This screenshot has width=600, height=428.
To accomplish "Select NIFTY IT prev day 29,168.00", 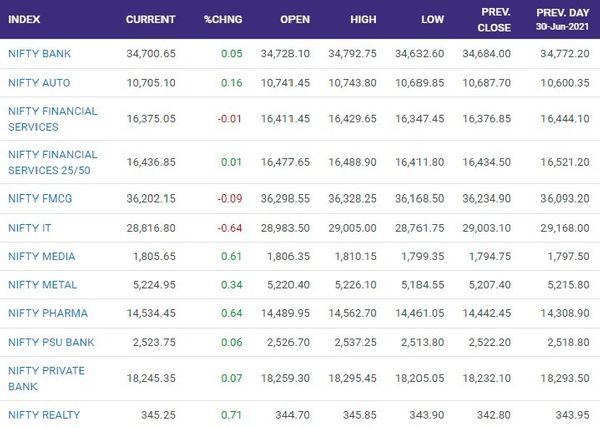I will (565, 228).
